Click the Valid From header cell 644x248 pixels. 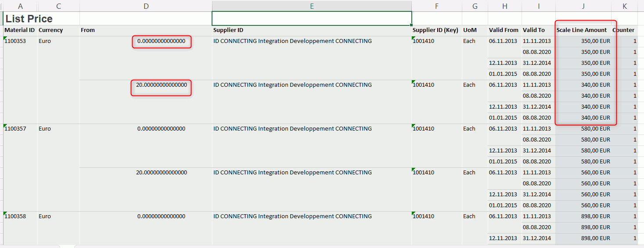click(x=504, y=30)
